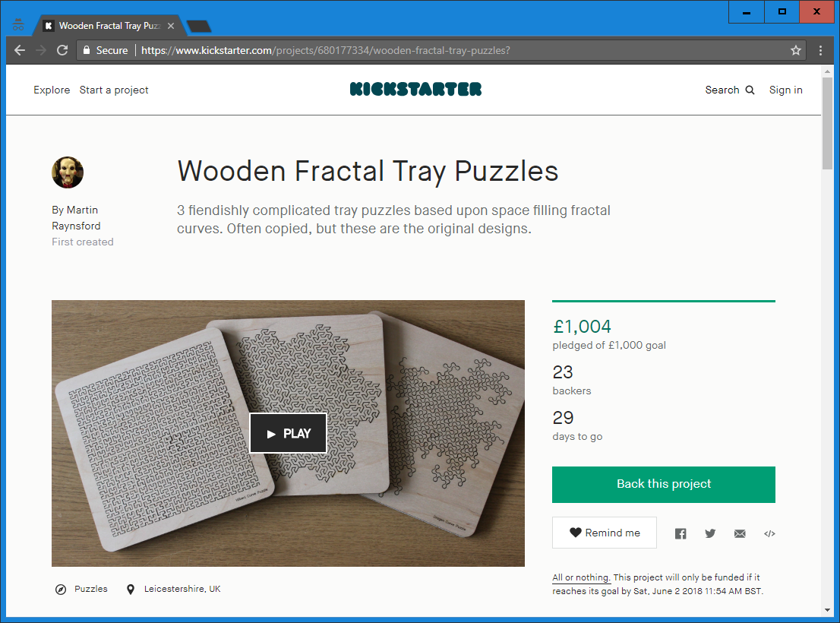Share project via Twitter bird icon
The image size is (840, 623).
click(710, 533)
